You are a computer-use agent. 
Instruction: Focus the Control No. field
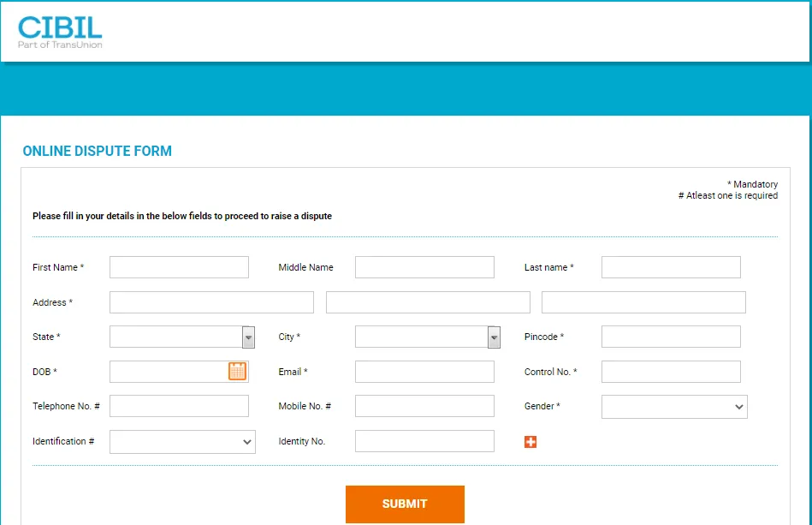pyautogui.click(x=671, y=372)
